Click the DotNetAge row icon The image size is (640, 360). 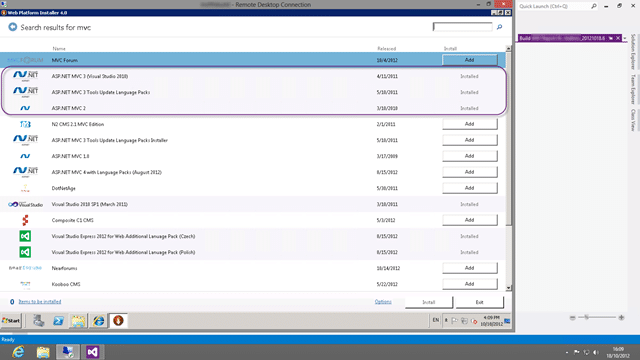tap(25, 188)
